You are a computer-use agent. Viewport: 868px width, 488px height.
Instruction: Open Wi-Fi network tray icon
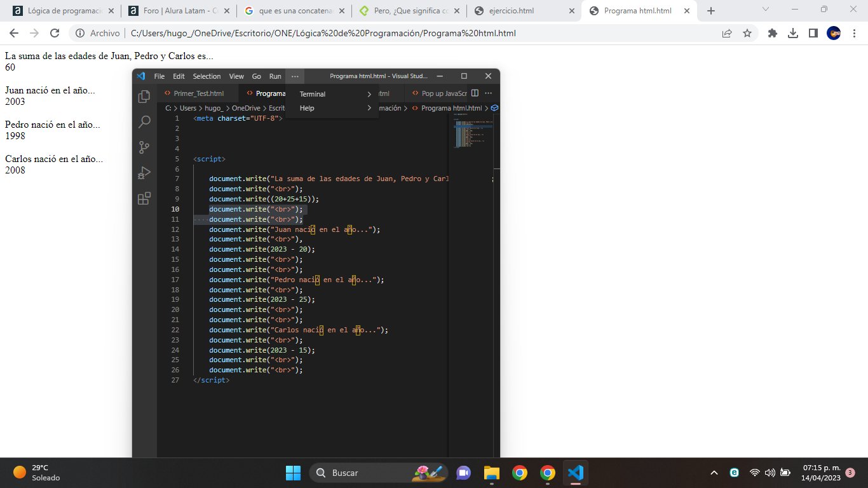(755, 473)
